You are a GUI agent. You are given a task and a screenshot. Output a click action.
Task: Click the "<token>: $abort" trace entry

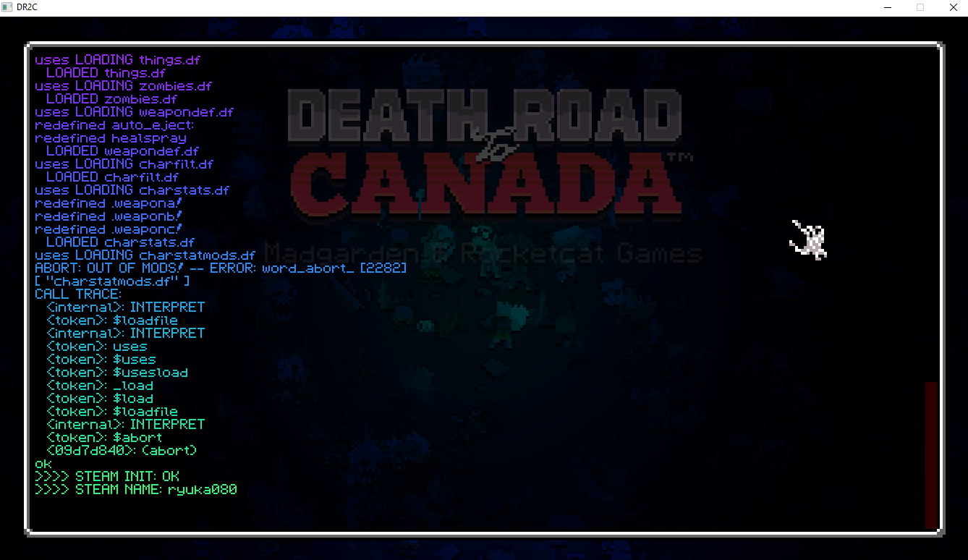pyautogui.click(x=104, y=438)
